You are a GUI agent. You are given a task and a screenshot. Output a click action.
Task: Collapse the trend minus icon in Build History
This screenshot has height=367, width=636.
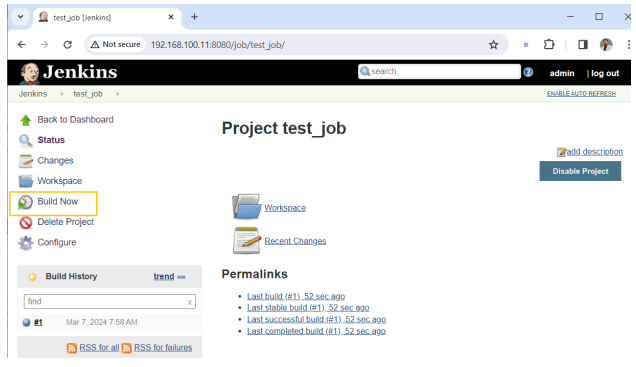click(181, 277)
